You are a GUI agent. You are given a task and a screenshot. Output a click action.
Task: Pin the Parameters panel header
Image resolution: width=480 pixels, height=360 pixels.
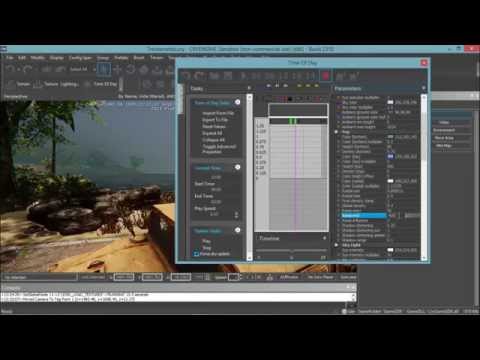[423, 88]
